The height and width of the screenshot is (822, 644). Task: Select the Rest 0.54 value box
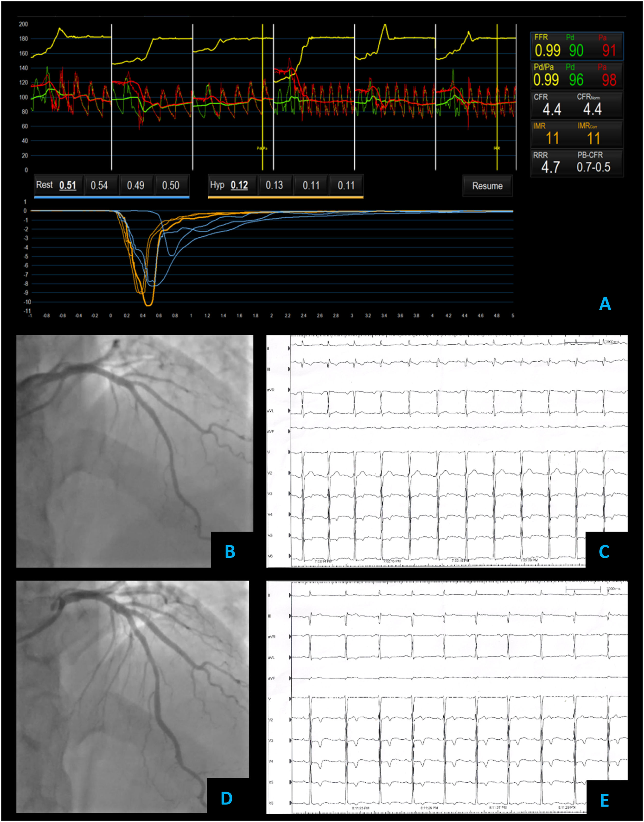pos(99,185)
